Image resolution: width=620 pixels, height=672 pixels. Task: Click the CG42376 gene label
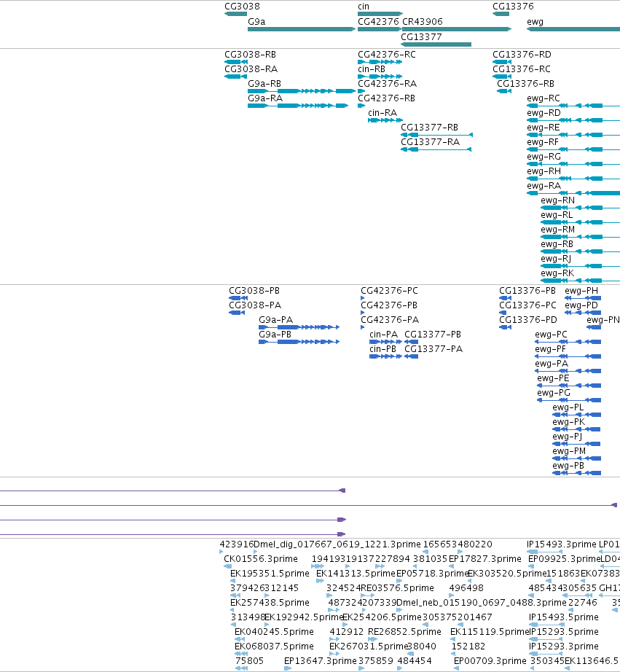pyautogui.click(x=378, y=22)
